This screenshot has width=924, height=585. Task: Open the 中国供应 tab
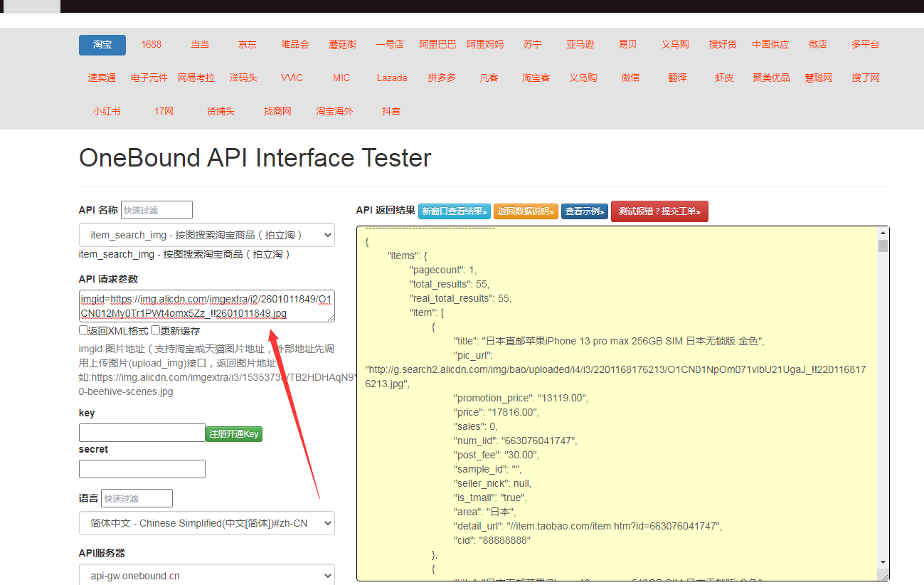(771, 44)
